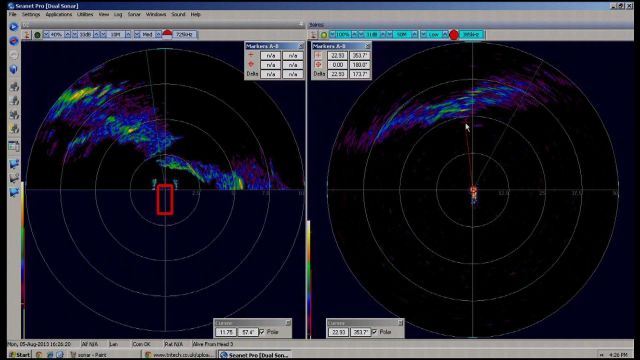Lower the Low speed setting in right toolbar
This screenshot has height=360, width=640.
click(x=424, y=35)
